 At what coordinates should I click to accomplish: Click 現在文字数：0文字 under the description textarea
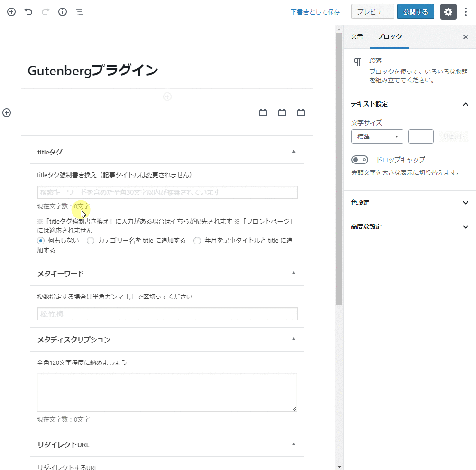click(63, 419)
